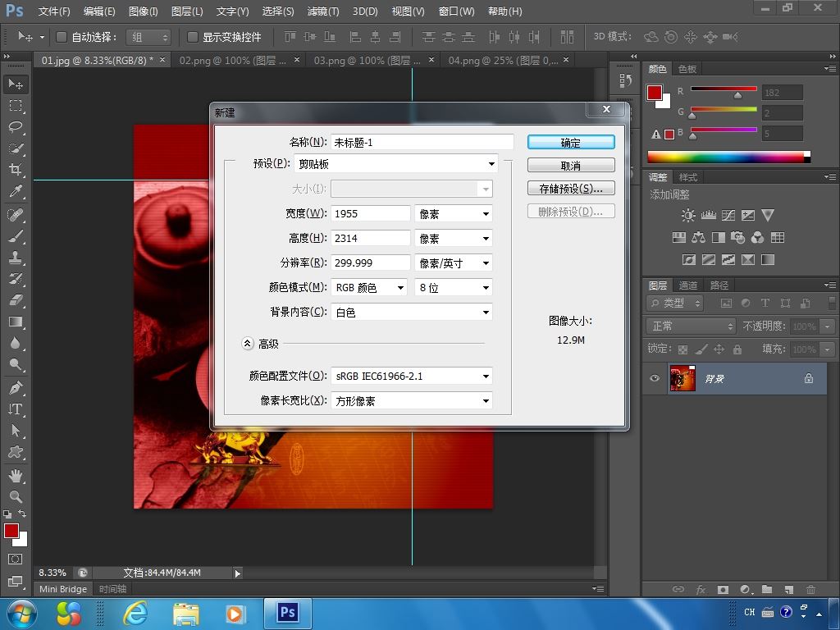Select the Lasso tool

[x=16, y=127]
